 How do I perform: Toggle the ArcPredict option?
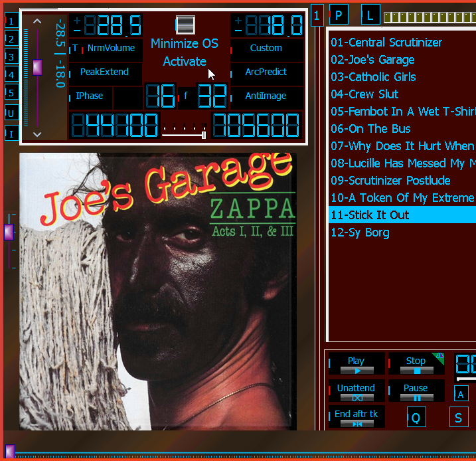click(266, 74)
